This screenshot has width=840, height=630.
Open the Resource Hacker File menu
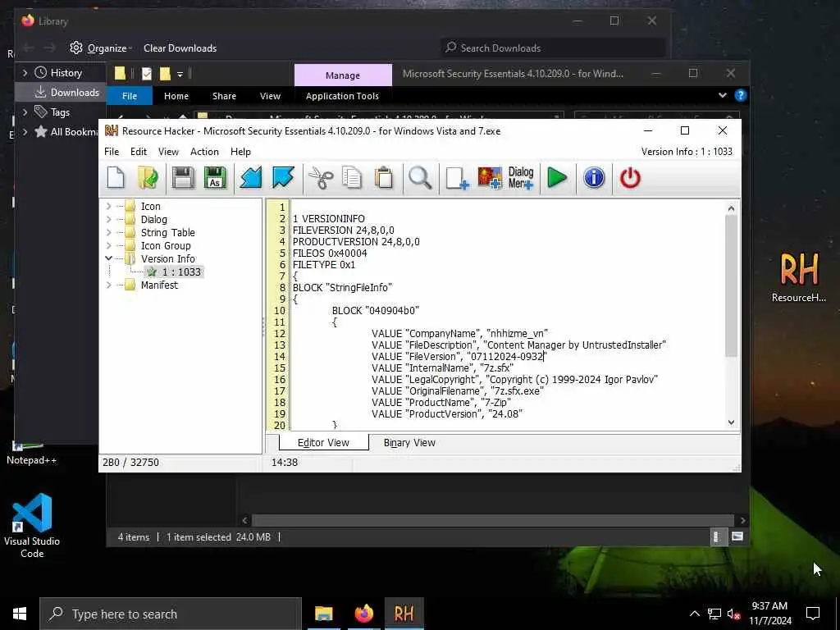112,152
